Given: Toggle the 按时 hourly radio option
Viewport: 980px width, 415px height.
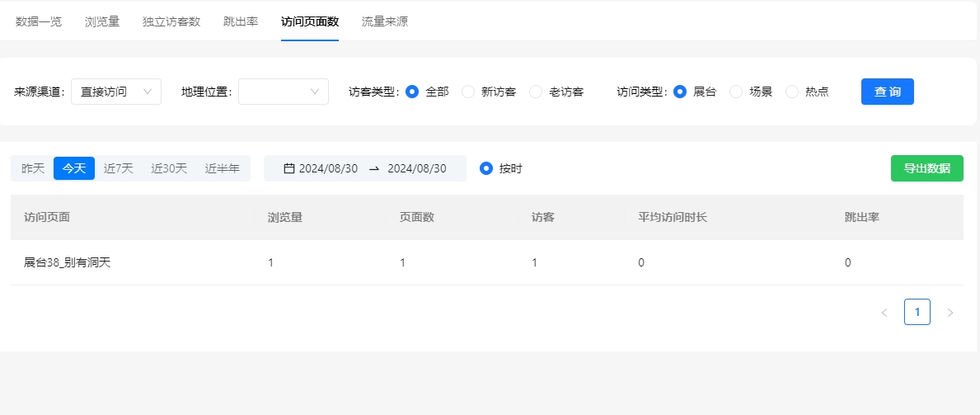Looking at the screenshot, I should (486, 168).
